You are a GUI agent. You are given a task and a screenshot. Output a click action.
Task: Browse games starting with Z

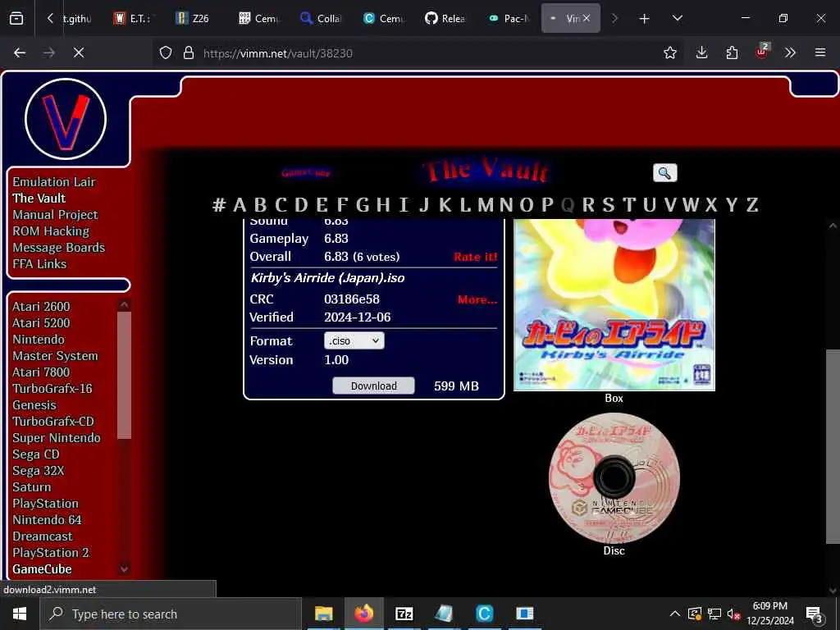coord(752,204)
